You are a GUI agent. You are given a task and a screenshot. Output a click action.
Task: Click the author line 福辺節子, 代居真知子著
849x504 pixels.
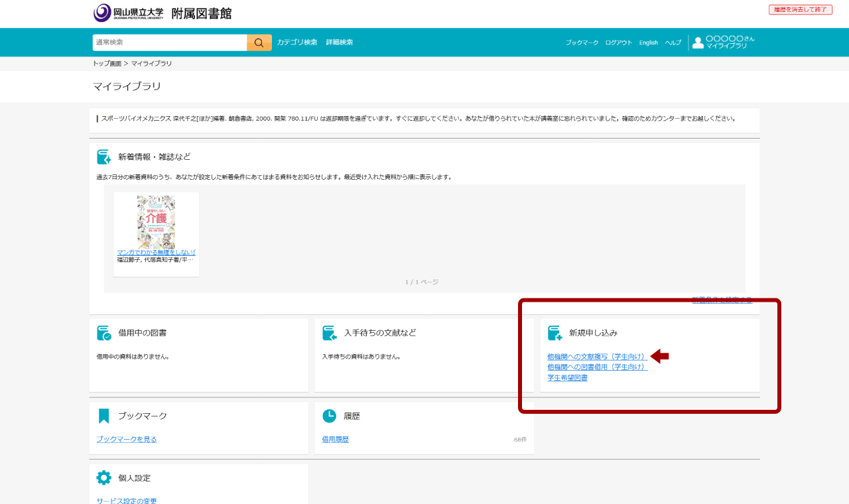click(155, 260)
